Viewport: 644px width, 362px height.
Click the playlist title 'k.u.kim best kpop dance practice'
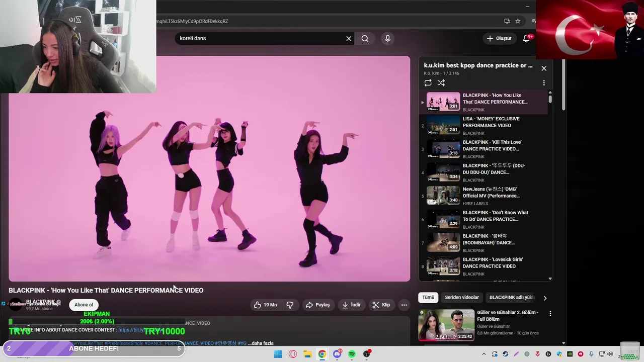pyautogui.click(x=478, y=65)
